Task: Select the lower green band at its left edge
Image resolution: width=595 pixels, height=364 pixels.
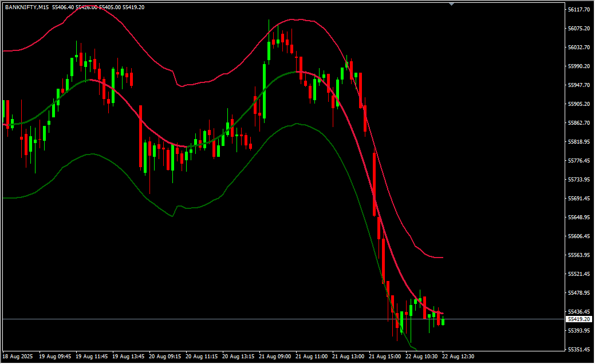Action: pyautogui.click(x=6, y=198)
